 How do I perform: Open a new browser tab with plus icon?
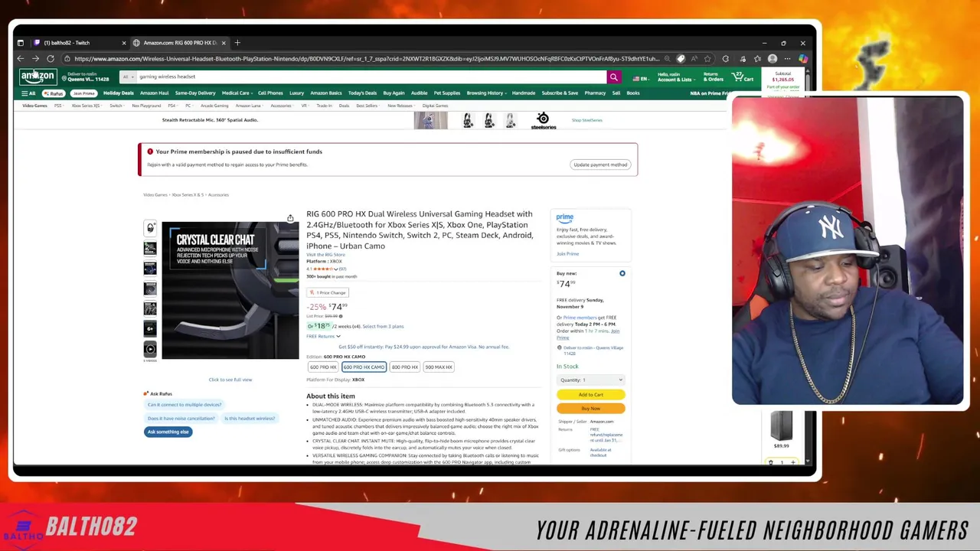click(x=237, y=43)
